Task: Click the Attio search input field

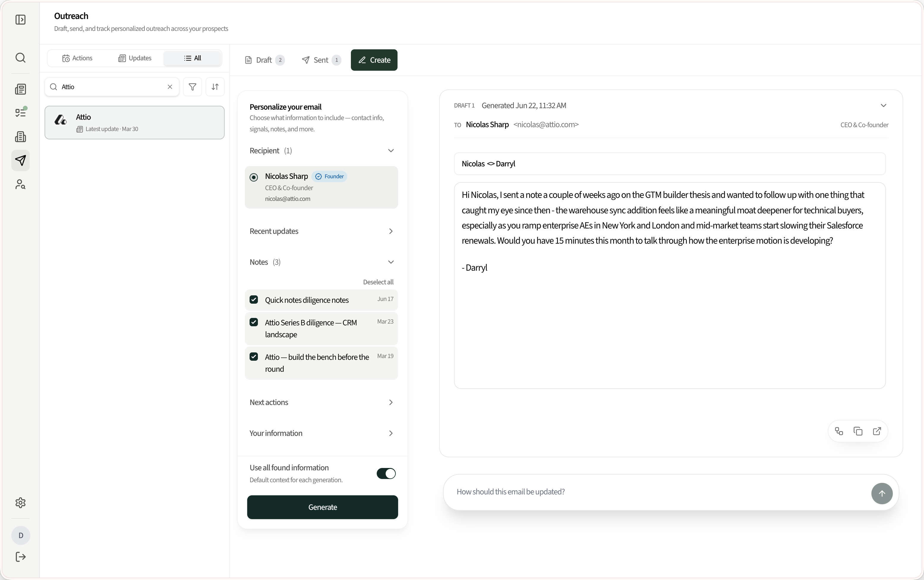Action: [112, 87]
